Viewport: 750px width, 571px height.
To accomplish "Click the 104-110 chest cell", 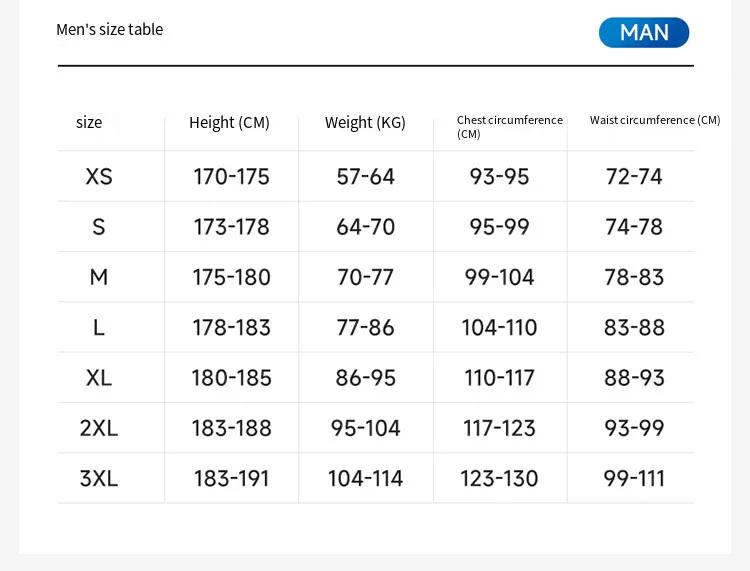I will pos(499,328).
